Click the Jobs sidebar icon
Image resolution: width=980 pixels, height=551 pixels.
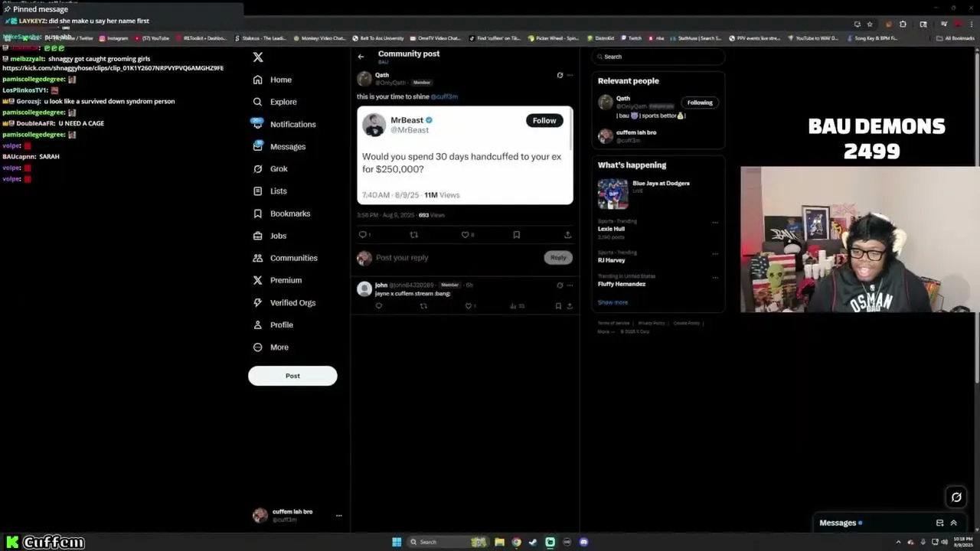click(258, 236)
